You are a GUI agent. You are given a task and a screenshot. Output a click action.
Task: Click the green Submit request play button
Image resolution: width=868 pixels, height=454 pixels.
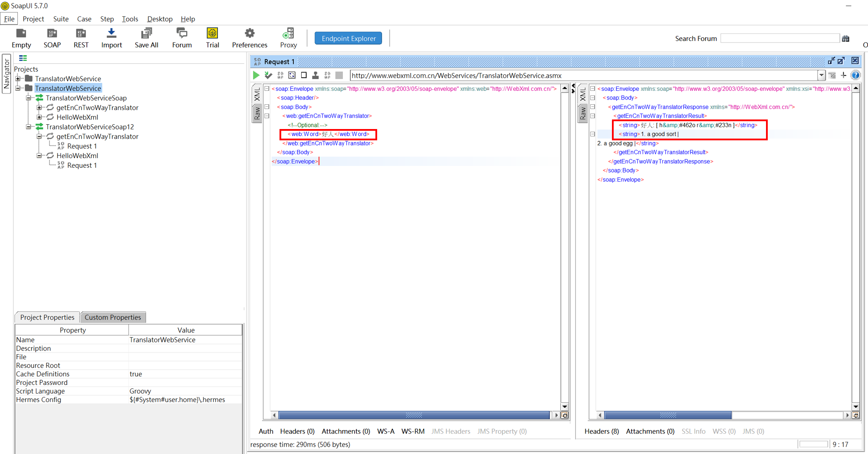click(x=256, y=75)
